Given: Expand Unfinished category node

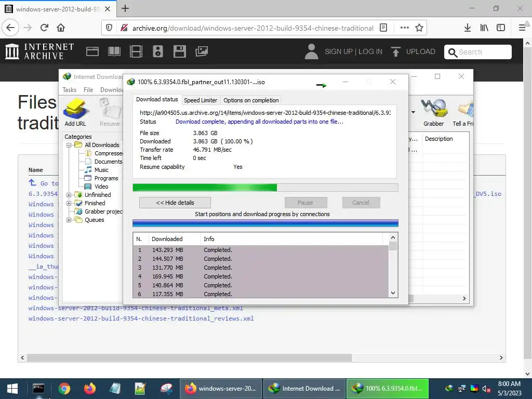Looking at the screenshot, I should [69, 195].
